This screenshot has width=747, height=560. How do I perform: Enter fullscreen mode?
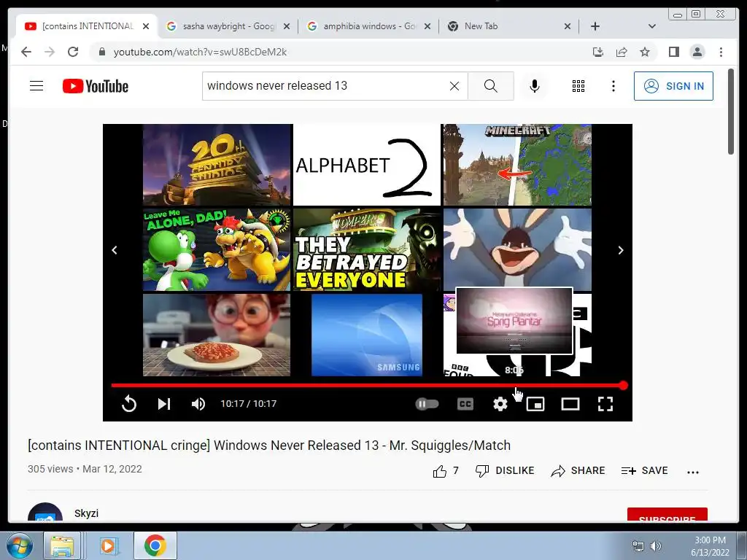(605, 404)
